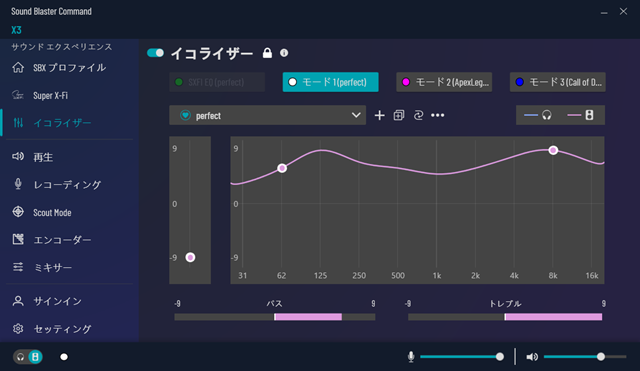
Task: Click the 16k frequency label
Action: pos(592,275)
